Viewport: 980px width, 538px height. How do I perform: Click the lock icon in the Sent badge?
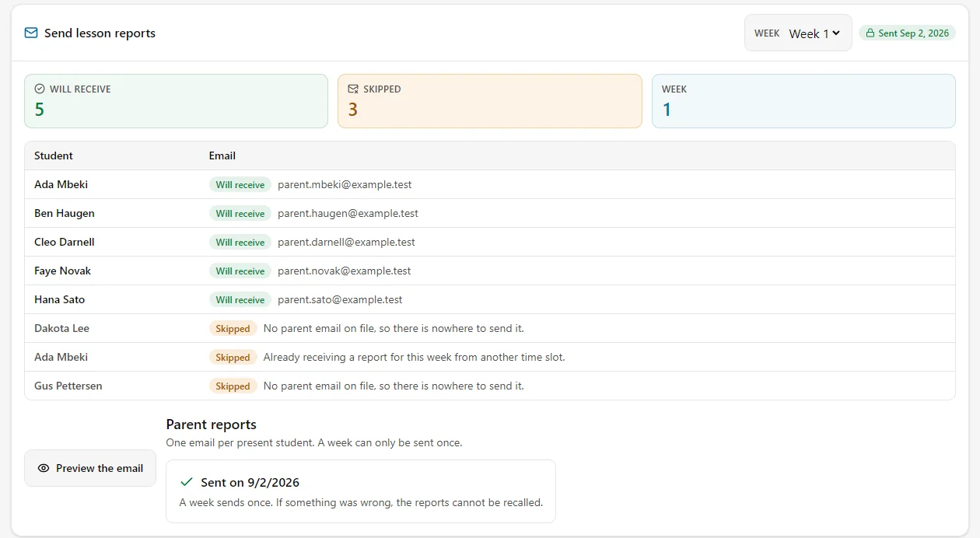(870, 33)
